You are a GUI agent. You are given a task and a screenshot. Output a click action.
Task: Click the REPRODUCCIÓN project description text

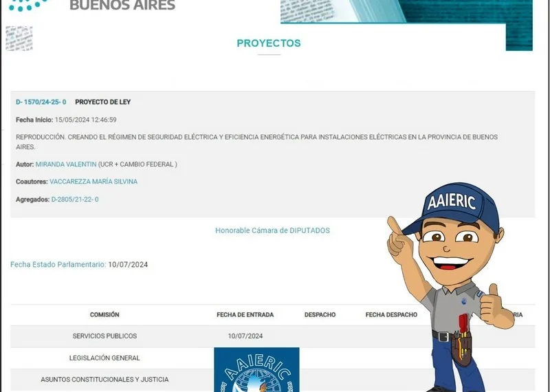[x=256, y=142]
